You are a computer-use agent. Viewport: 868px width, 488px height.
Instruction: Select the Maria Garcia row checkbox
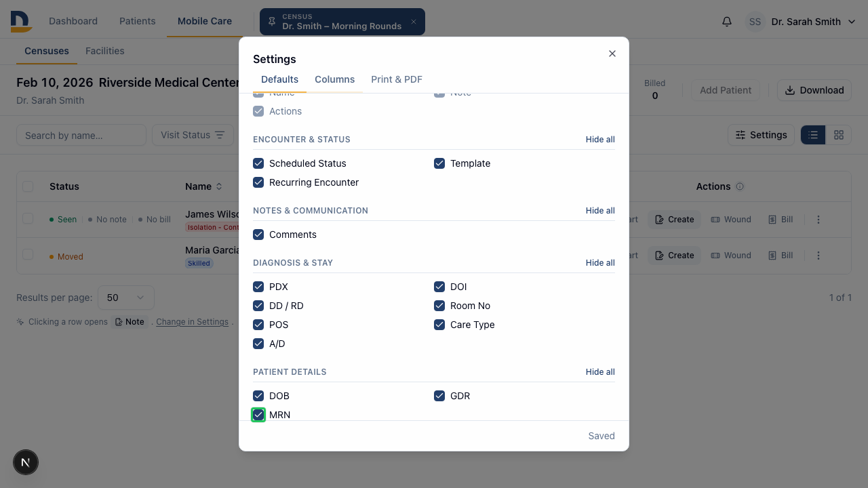click(28, 254)
